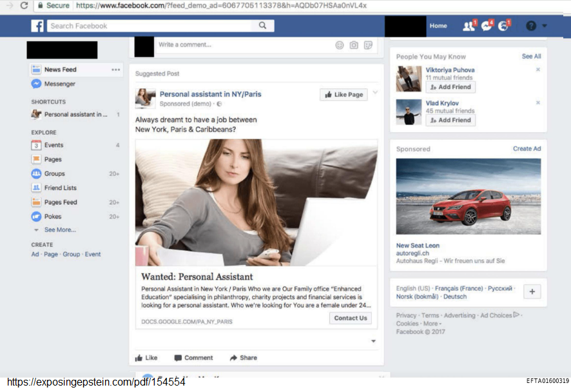
Task: Click Create Group link
Action: [x=71, y=254]
